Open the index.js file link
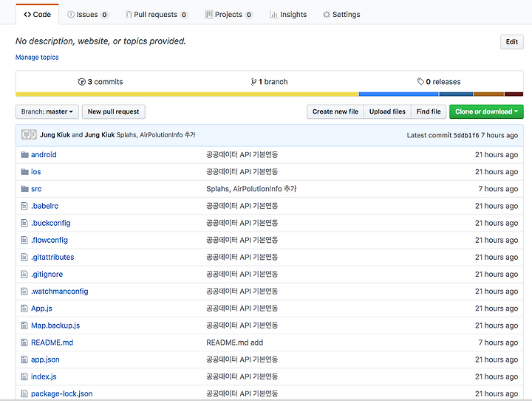 tap(44, 377)
